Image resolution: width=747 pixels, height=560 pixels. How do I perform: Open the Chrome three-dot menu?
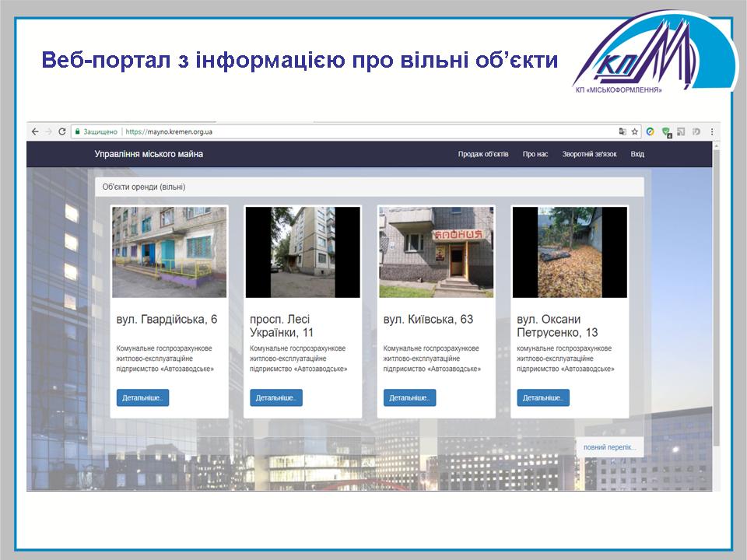pos(712,131)
